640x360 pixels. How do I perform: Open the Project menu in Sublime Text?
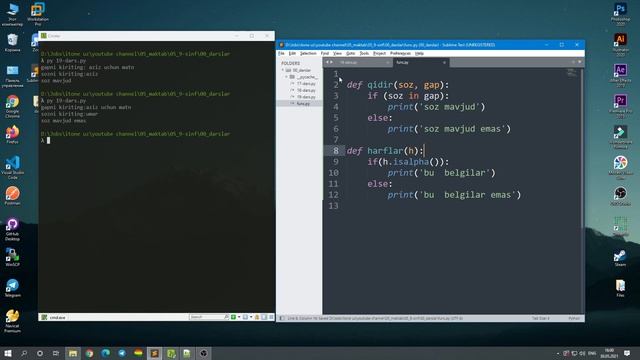click(x=379, y=53)
